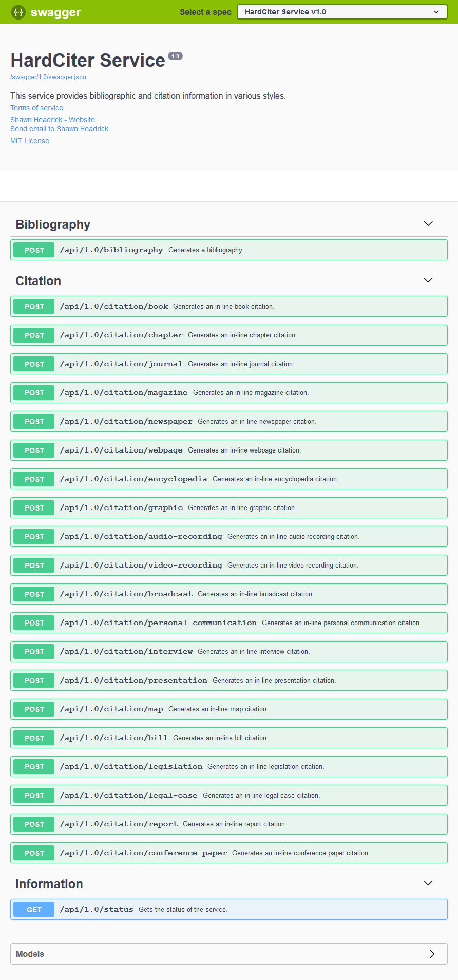Open the /api/1.0/citation/audio-recording path
The width and height of the screenshot is (458, 980).
point(141,537)
